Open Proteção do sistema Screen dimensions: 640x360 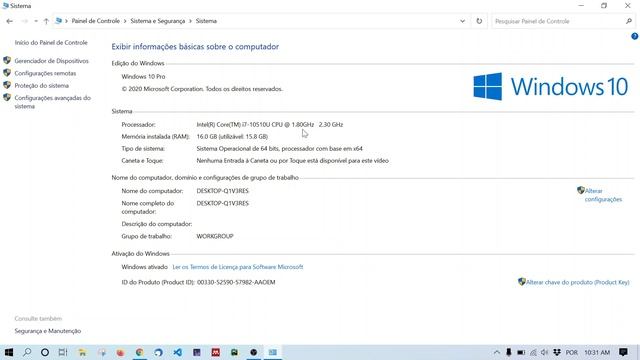[x=42, y=86]
